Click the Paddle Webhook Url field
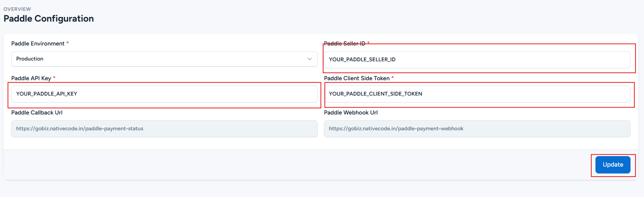The width and height of the screenshot is (644, 197). [x=477, y=129]
